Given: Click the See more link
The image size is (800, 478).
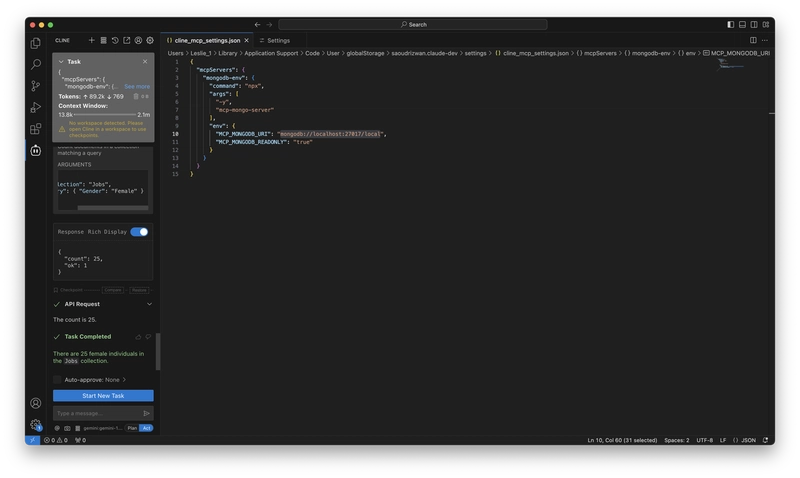Looking at the screenshot, I should pyautogui.click(x=137, y=87).
